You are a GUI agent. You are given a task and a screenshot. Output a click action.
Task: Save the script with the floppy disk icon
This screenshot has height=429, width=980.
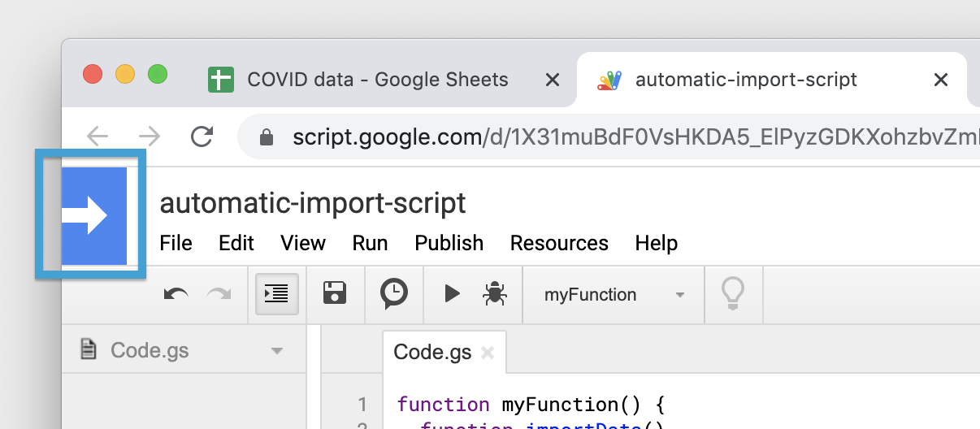point(335,293)
